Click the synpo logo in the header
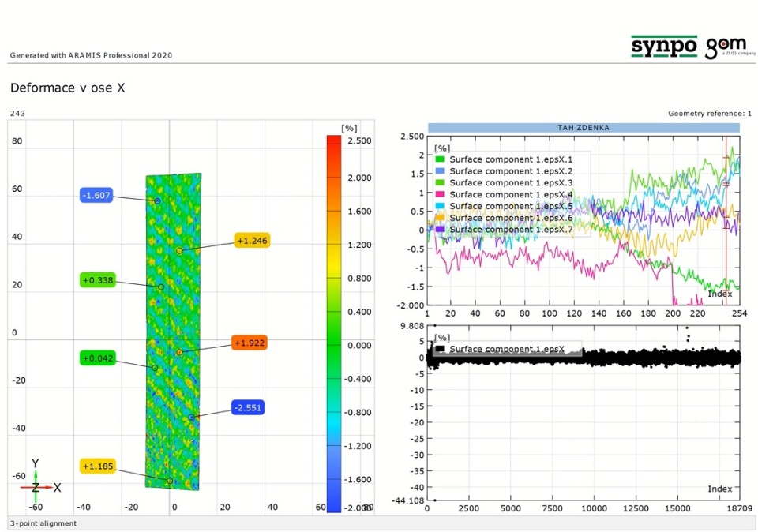 [663, 47]
